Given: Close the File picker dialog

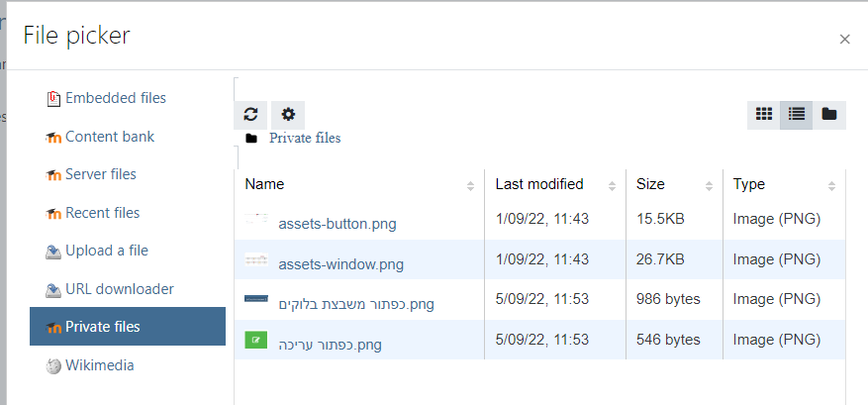Looking at the screenshot, I should (844, 40).
